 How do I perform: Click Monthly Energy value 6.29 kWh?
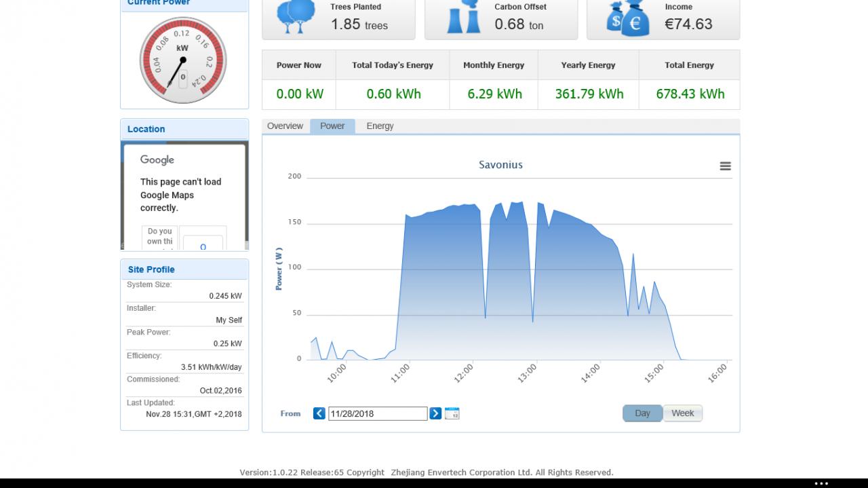tap(494, 94)
